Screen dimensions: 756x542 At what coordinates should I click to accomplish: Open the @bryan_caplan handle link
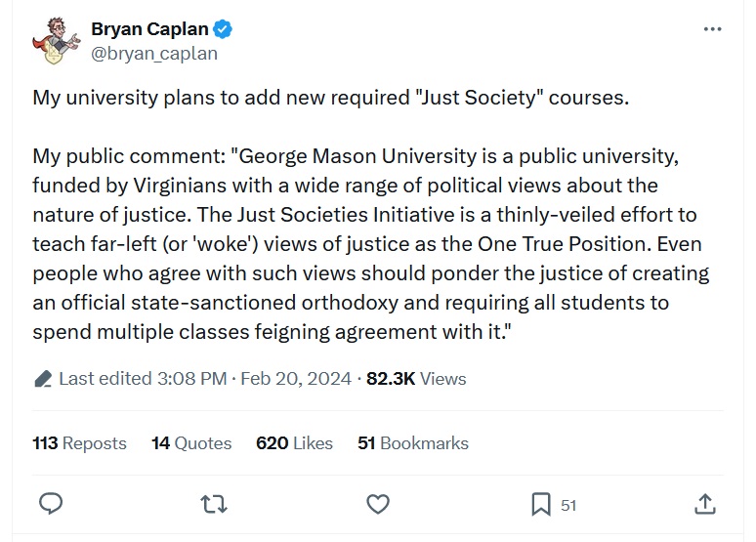(153, 54)
